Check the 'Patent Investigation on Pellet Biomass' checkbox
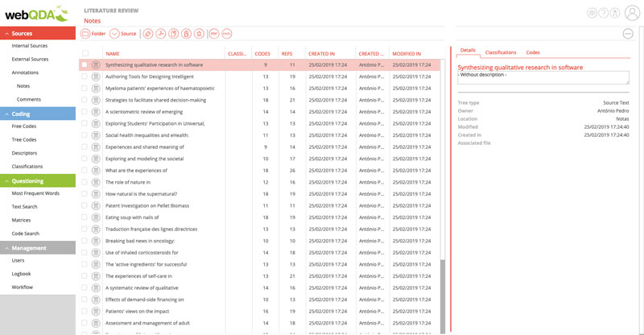The width and height of the screenshot is (644, 335). [x=85, y=205]
